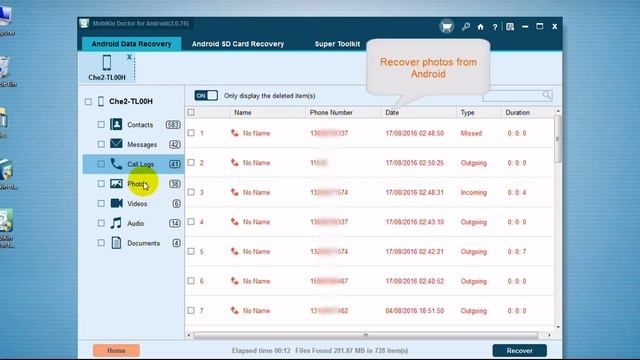Viewport: 640px width, 360px height.
Task: Click date 17/08/2016 02:48:31 in row 3
Action: click(414, 192)
